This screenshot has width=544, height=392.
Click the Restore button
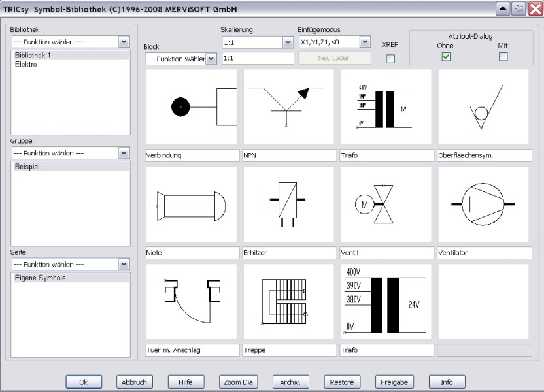(342, 382)
